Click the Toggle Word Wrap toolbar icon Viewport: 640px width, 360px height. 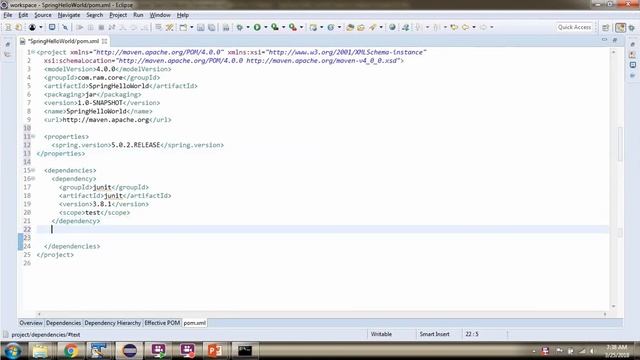point(158,27)
